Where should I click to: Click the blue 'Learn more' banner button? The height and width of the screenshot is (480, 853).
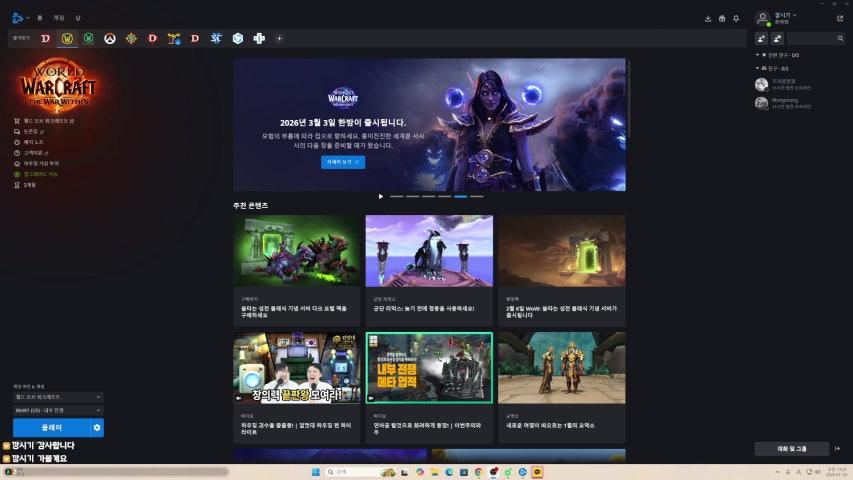342,162
